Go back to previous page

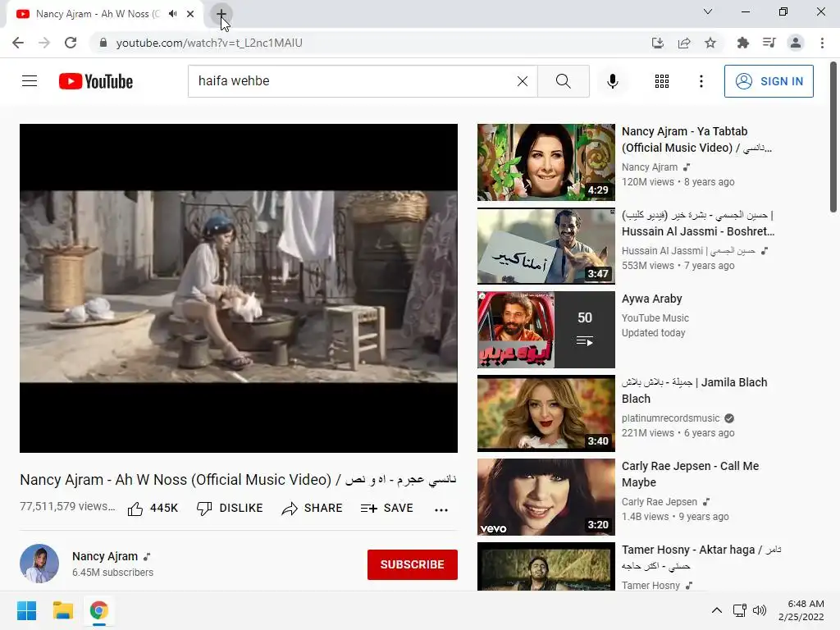pyautogui.click(x=18, y=43)
